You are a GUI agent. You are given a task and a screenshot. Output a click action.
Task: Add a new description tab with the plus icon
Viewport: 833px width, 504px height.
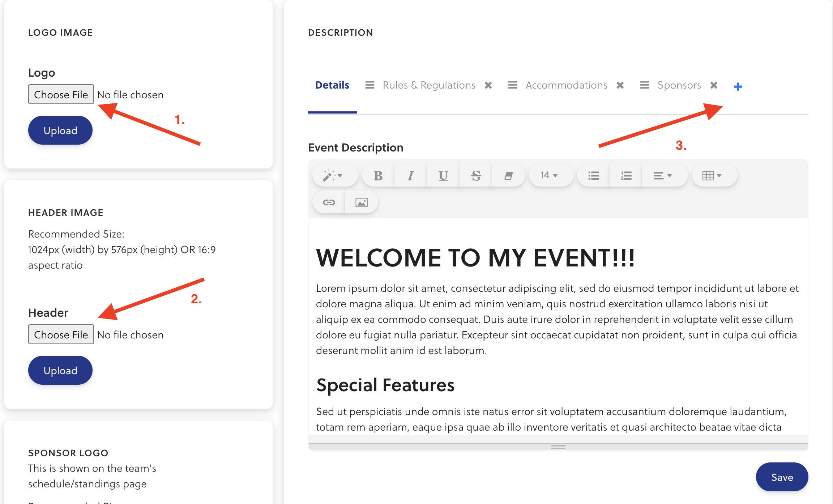(738, 86)
